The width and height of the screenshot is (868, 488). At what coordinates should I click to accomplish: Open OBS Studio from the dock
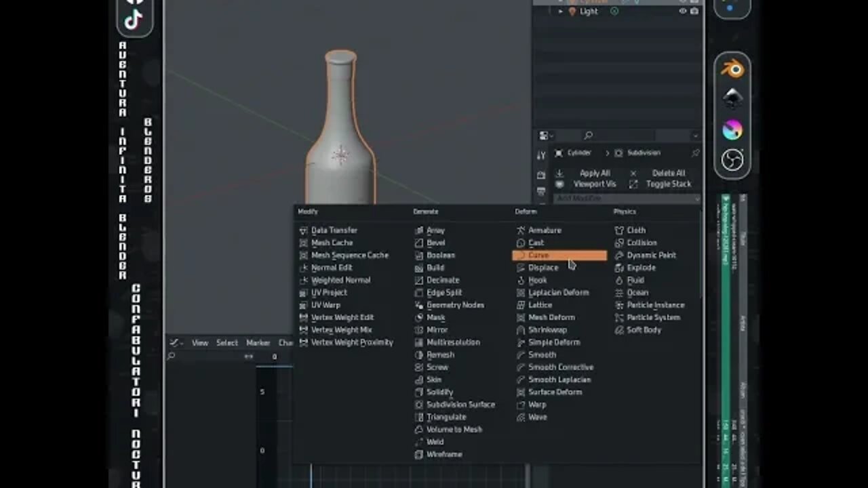click(x=732, y=160)
